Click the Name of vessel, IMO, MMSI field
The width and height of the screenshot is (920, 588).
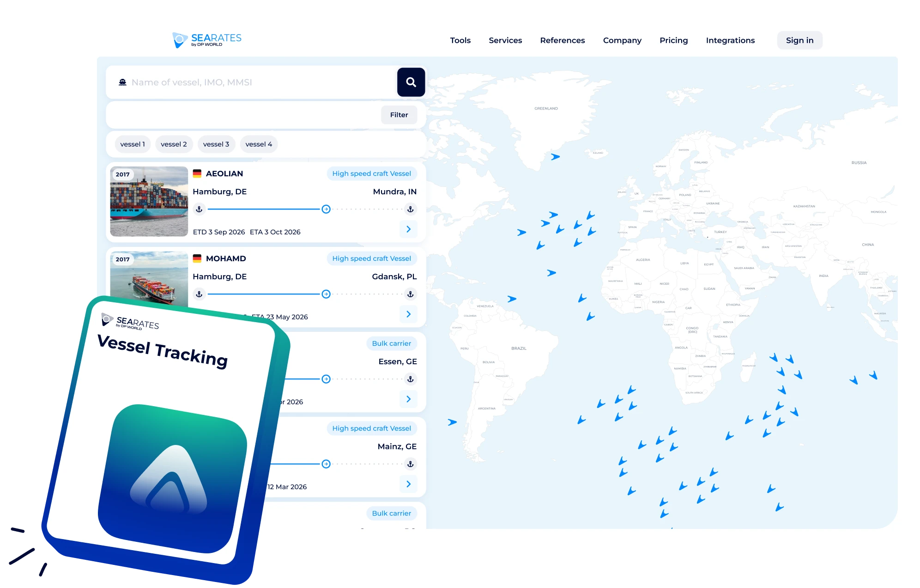coord(252,82)
